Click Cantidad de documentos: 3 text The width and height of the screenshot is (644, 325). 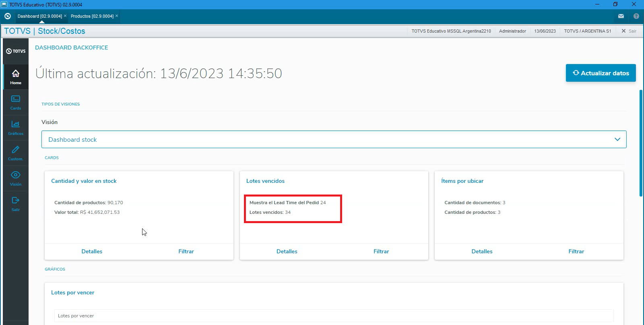pos(475,203)
